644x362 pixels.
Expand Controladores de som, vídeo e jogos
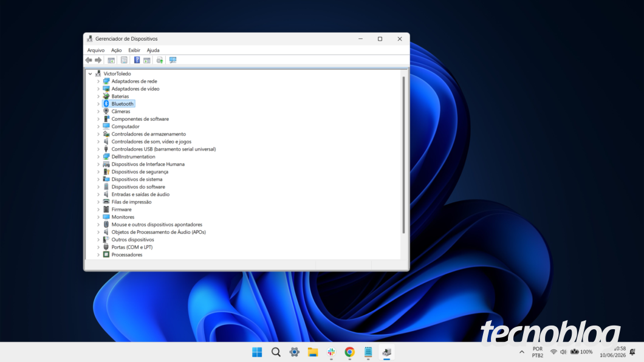pos(98,142)
